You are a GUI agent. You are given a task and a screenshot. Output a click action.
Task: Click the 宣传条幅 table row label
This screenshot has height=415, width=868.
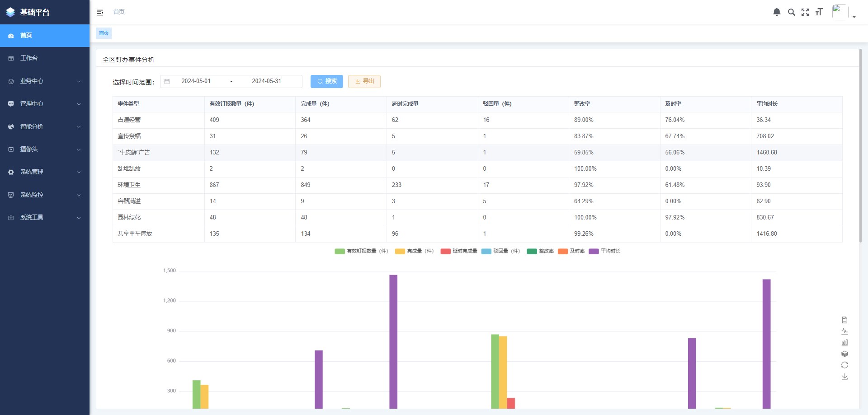pyautogui.click(x=129, y=136)
